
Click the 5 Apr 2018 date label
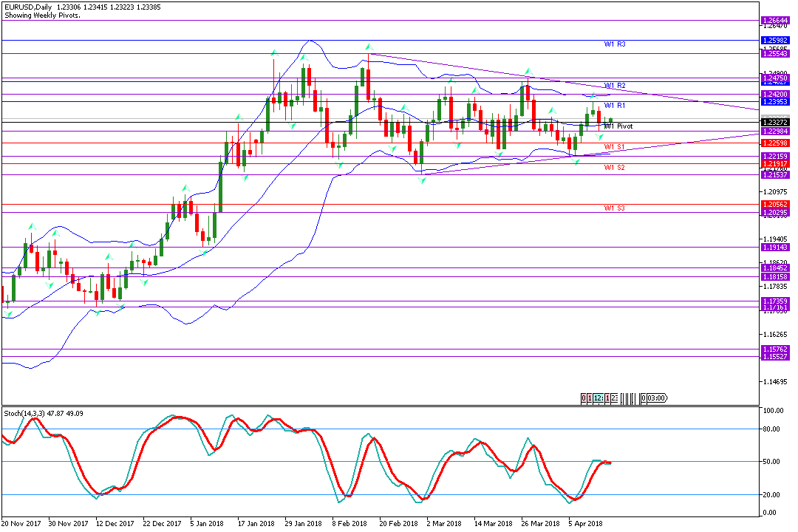(x=585, y=523)
